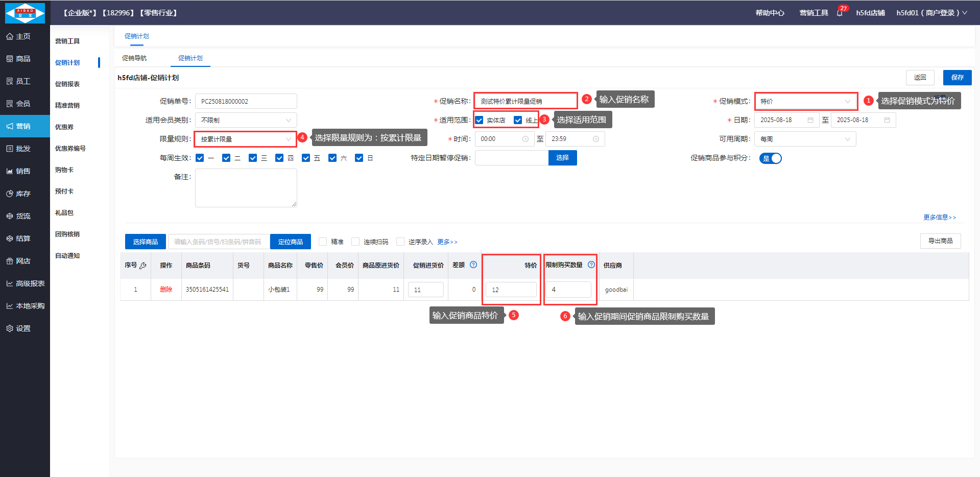Click help icon next to 差额
The image size is (980, 477).
(473, 265)
